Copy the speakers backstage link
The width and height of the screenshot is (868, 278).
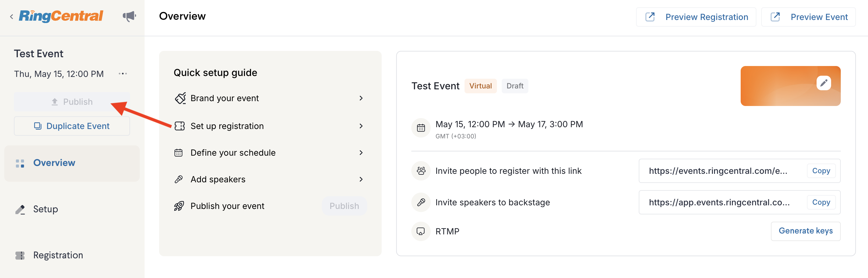(x=821, y=202)
